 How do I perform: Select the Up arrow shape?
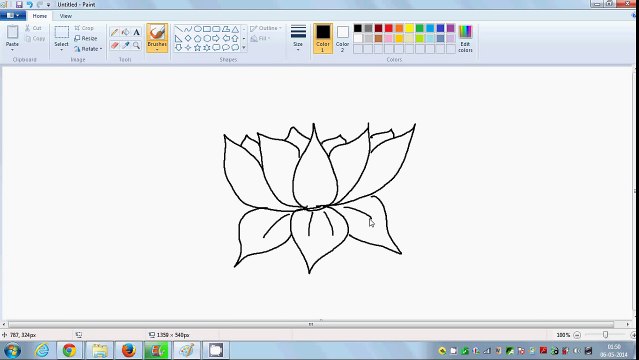pyautogui.click(x=235, y=38)
